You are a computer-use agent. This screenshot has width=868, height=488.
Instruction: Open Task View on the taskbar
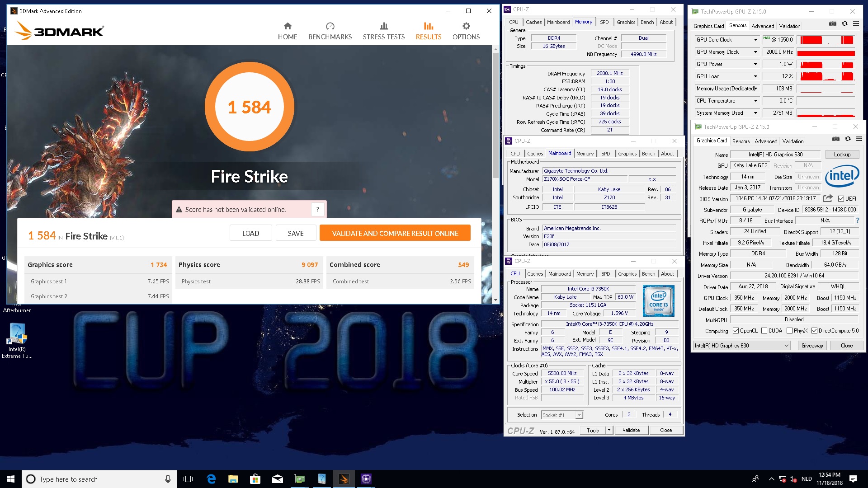[x=188, y=479]
